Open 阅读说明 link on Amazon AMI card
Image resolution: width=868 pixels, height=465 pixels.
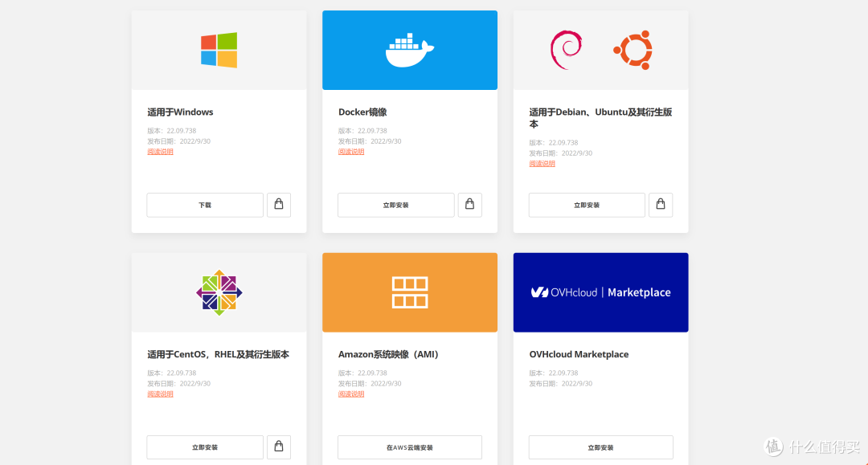point(351,394)
